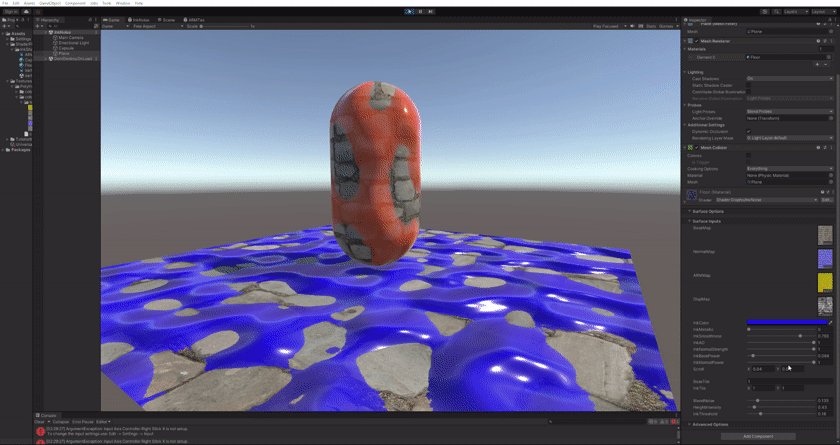
Task: Click the blue InkColor swatch
Action: (786, 322)
